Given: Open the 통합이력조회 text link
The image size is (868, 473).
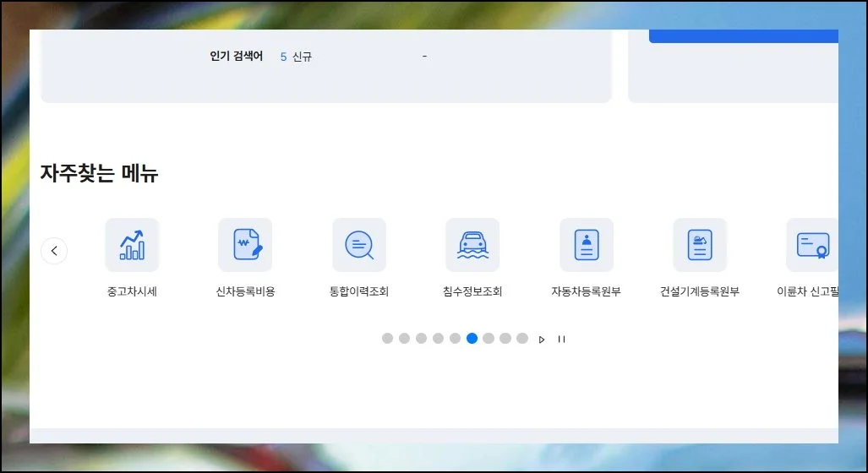Looking at the screenshot, I should click(359, 292).
